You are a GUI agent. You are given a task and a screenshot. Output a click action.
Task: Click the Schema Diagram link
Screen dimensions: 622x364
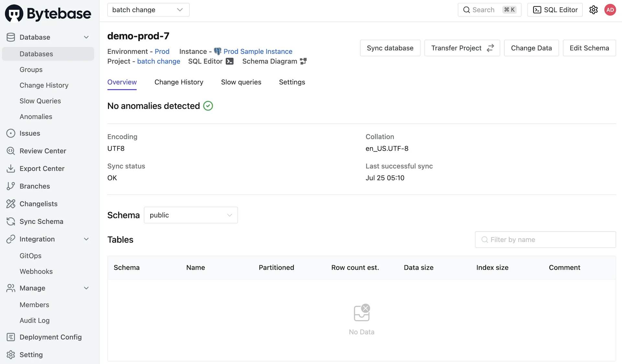point(275,61)
